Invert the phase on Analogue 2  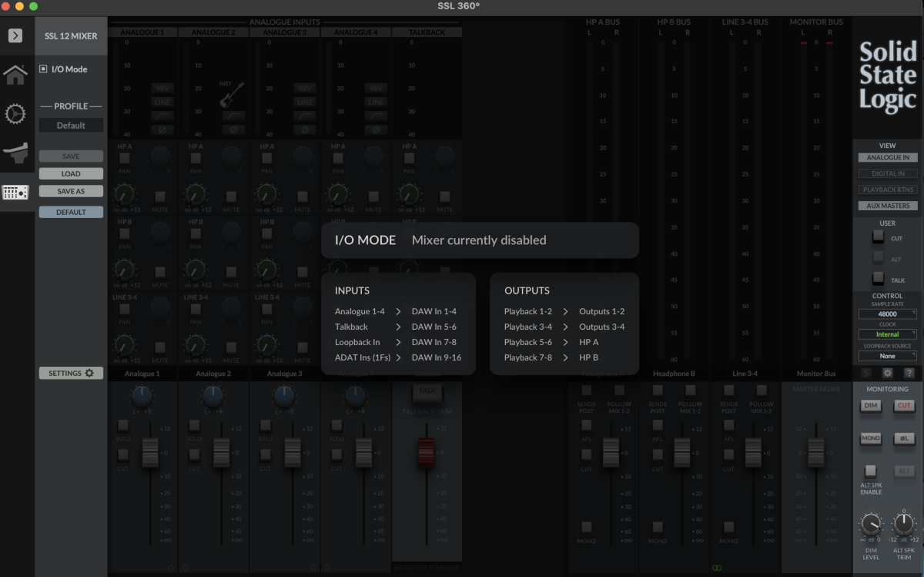pos(233,130)
